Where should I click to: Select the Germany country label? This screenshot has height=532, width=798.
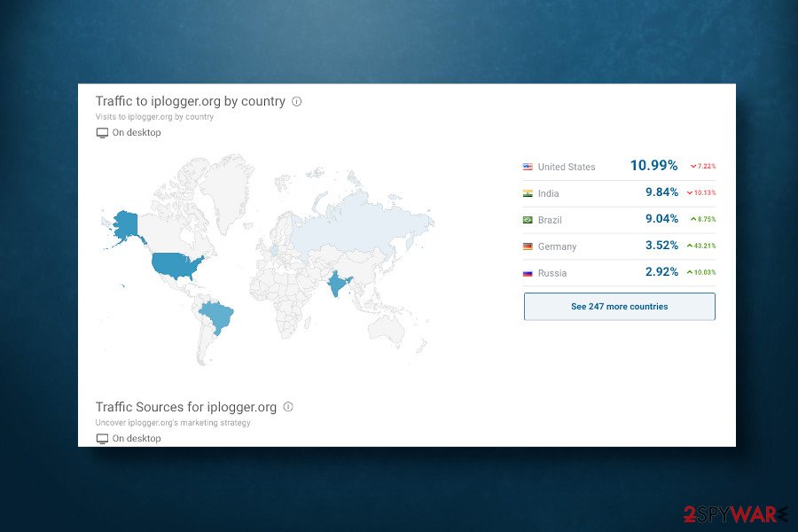[557, 246]
